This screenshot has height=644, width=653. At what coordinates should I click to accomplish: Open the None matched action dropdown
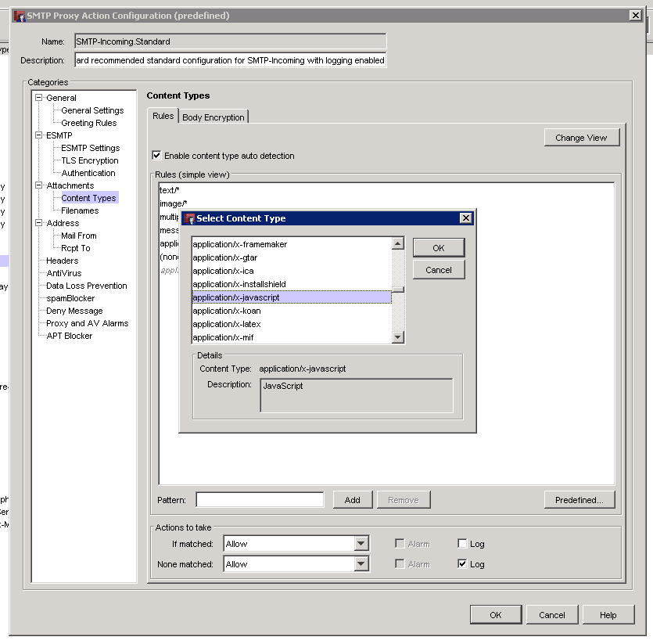[361, 564]
